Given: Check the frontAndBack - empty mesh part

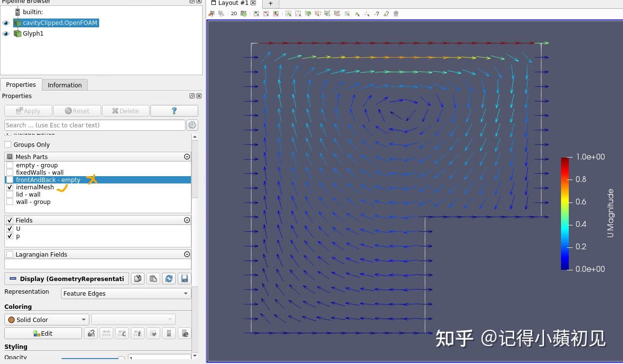Looking at the screenshot, I should [10, 180].
